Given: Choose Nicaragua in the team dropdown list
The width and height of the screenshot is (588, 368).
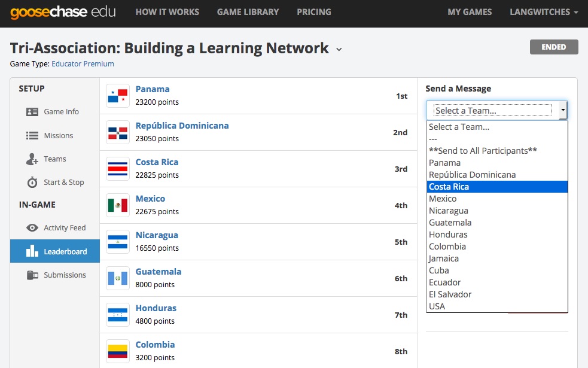Looking at the screenshot, I should 497,211.
